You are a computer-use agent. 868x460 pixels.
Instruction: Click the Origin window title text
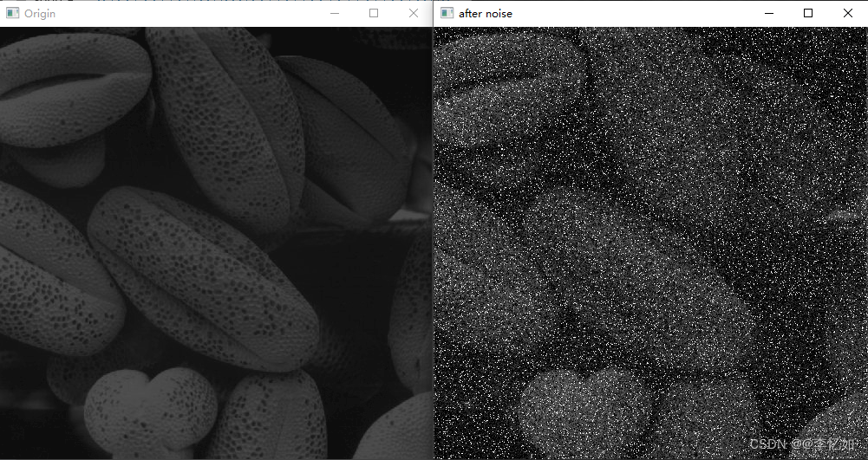(40, 14)
